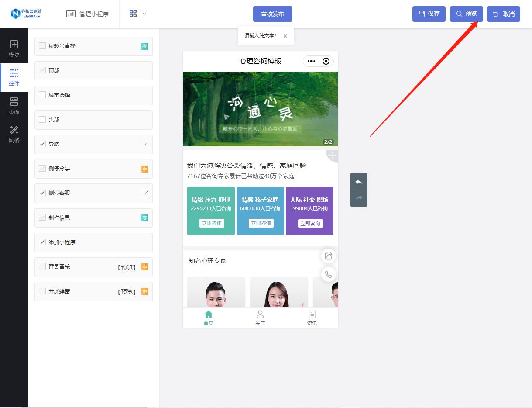Select the 沟通心灵 forest banner image

pos(261,109)
